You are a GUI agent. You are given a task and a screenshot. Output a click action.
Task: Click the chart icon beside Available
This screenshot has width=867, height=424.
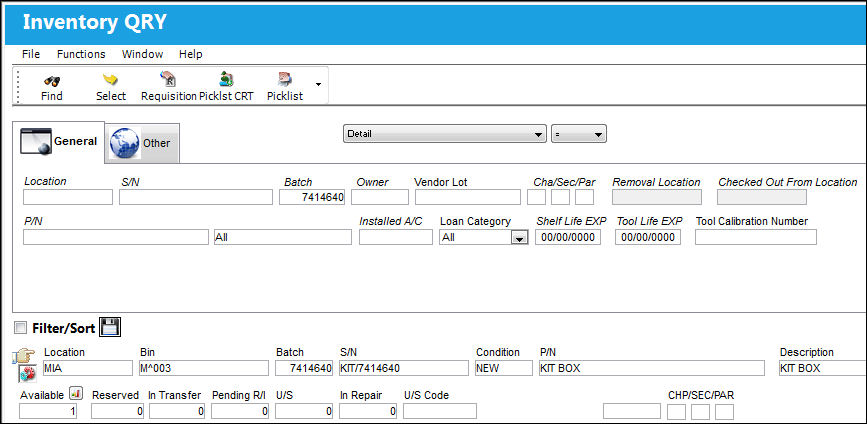click(76, 394)
